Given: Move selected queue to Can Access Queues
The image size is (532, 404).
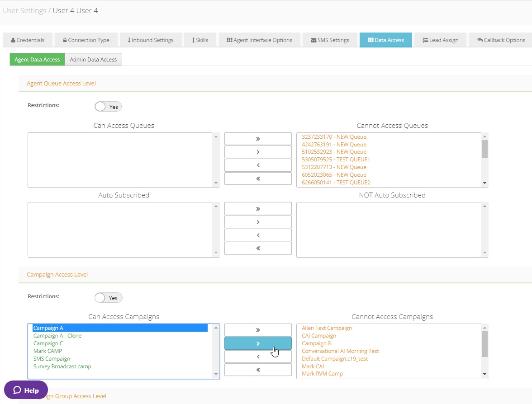Looking at the screenshot, I should click(x=258, y=165).
